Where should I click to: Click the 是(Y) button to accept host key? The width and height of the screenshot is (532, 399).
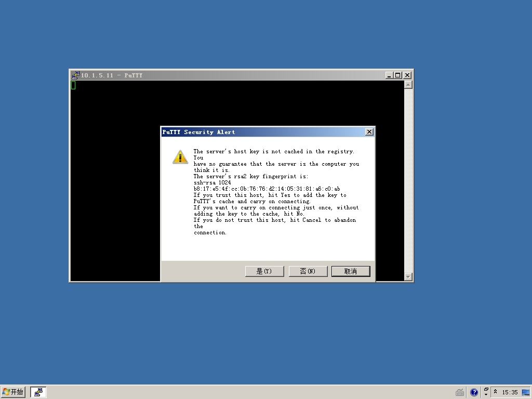point(264,271)
